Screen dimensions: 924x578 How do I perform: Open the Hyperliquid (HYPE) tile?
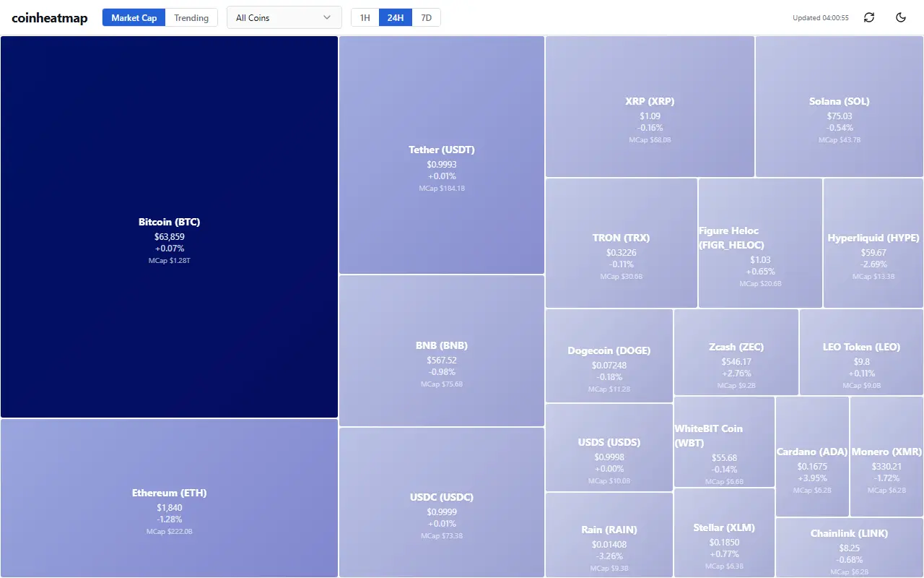pos(873,243)
